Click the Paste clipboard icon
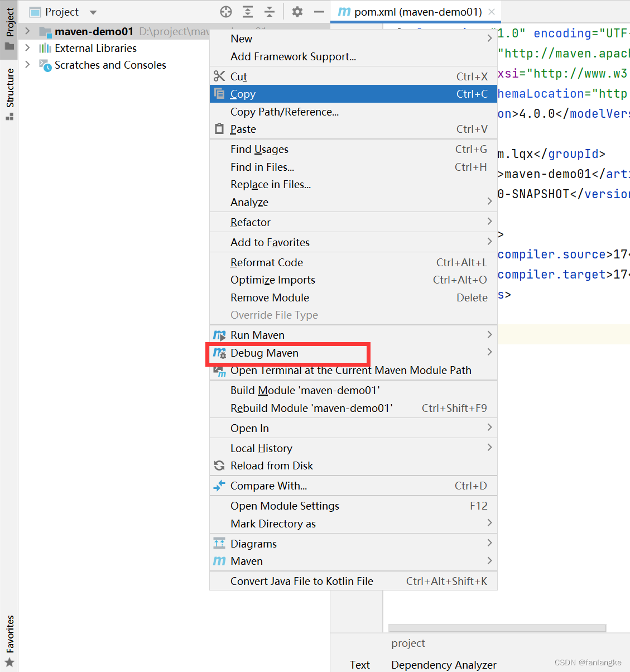Viewport: 630px width, 672px height. point(219,129)
